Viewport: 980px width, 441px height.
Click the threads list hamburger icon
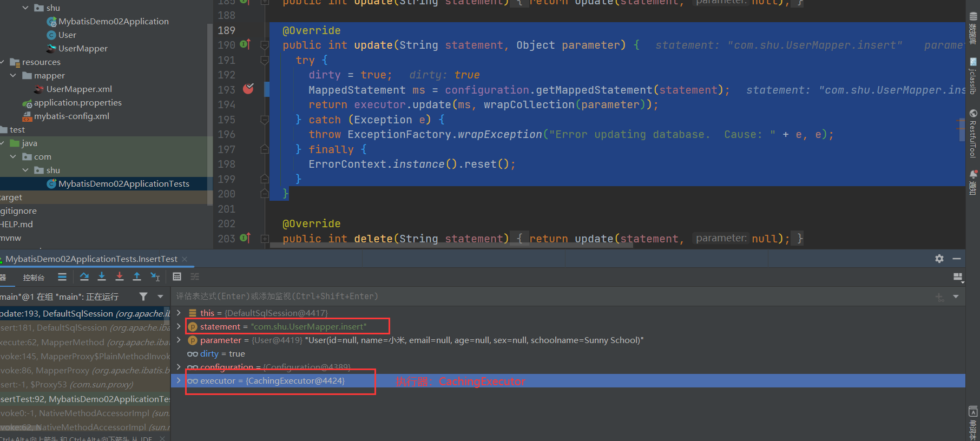click(x=62, y=277)
